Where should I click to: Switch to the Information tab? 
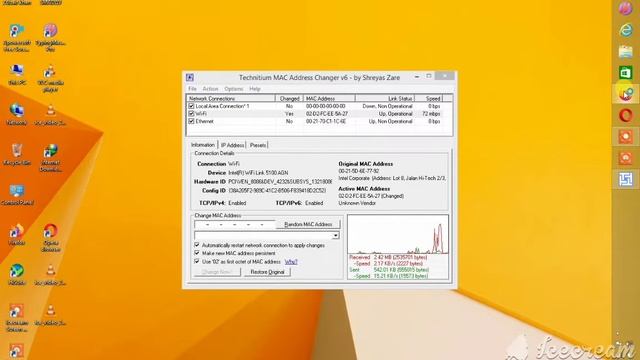[203, 145]
